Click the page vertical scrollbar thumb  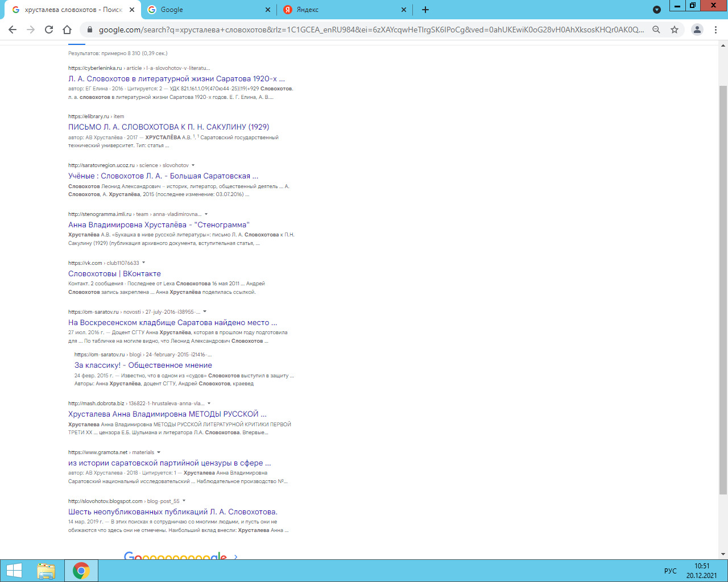point(723,290)
